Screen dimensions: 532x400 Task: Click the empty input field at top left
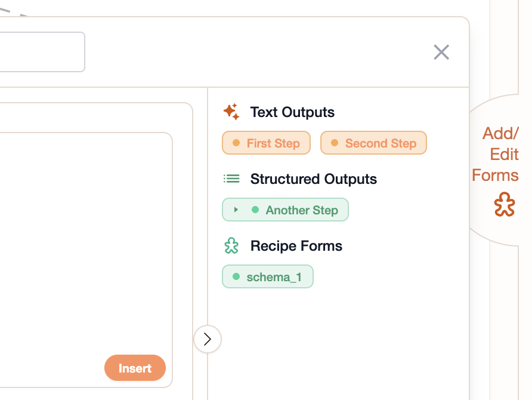(36, 52)
